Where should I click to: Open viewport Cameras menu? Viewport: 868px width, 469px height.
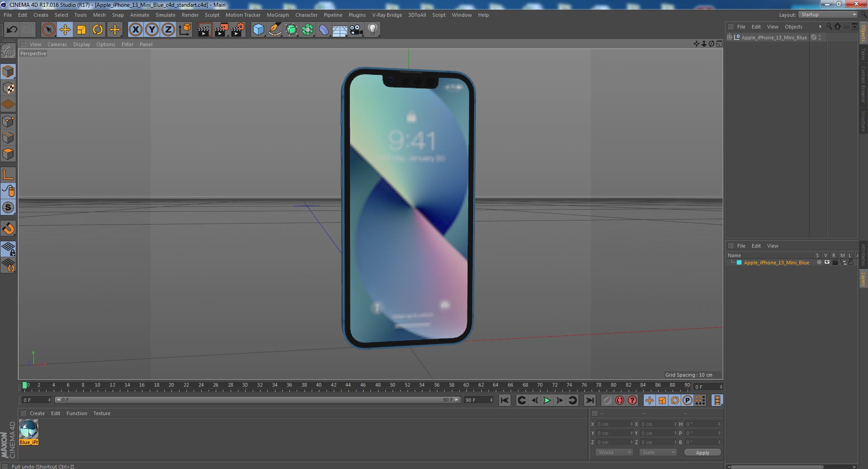[57, 44]
